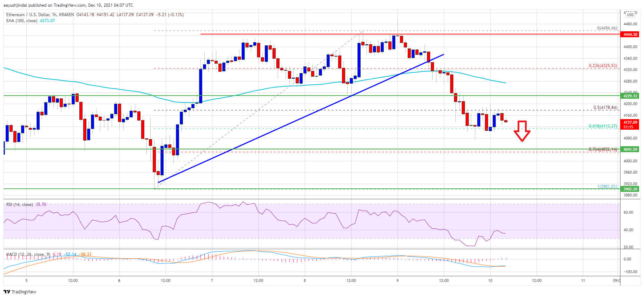
Task: Click the USD currency badge
Action: click(630, 15)
